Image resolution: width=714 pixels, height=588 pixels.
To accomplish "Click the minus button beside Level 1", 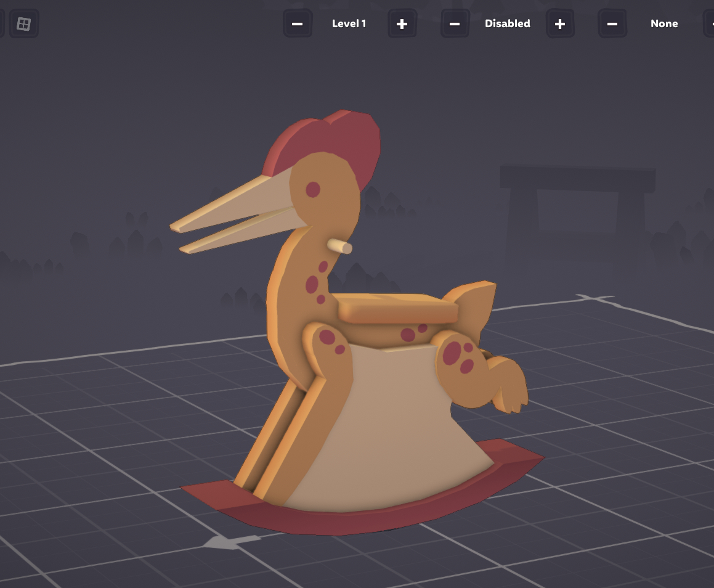I will pyautogui.click(x=298, y=24).
